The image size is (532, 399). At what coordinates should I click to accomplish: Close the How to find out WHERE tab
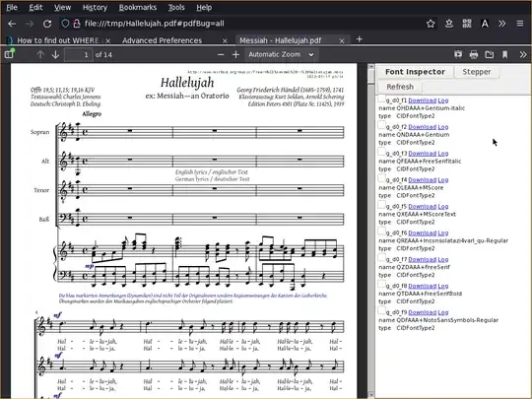coord(108,40)
